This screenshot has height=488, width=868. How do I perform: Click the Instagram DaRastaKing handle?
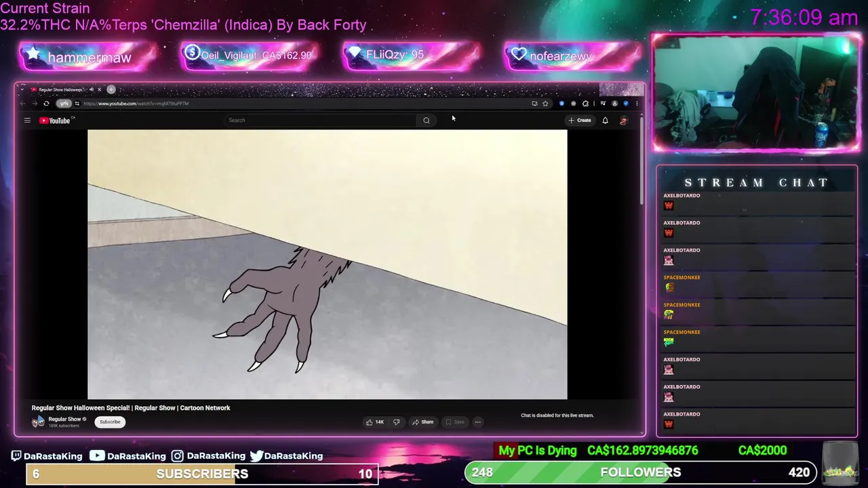(208, 456)
